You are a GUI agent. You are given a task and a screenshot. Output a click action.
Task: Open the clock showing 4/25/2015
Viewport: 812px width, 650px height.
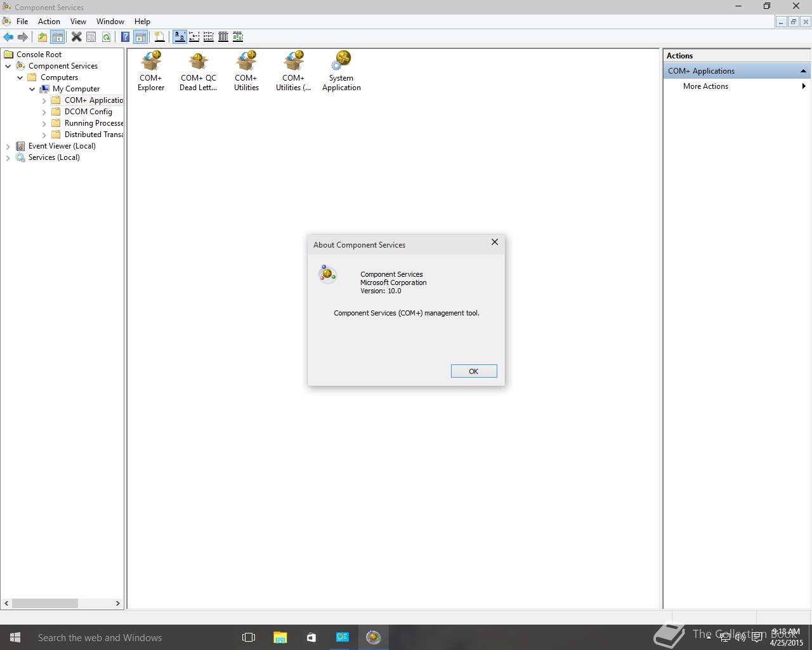coord(786,637)
